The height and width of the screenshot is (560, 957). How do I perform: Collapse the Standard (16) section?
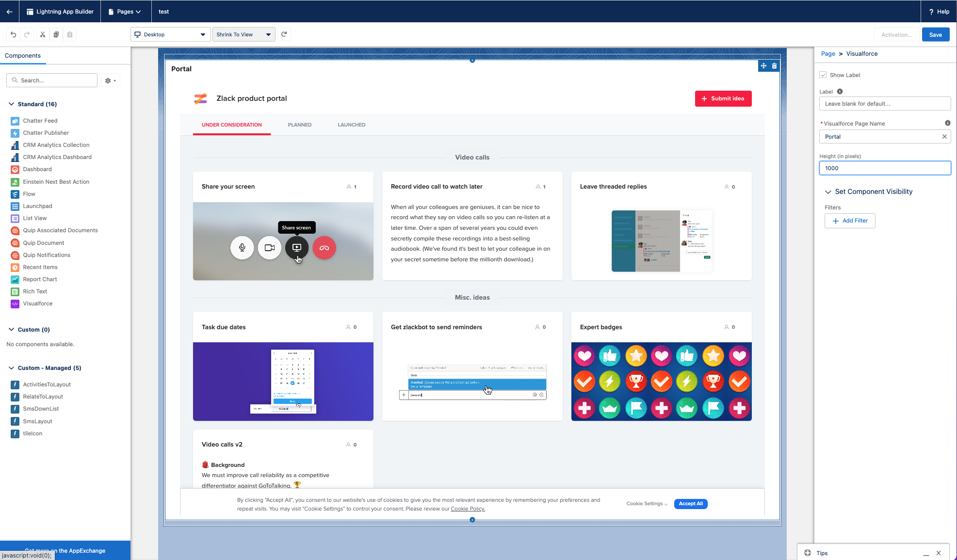click(x=12, y=104)
